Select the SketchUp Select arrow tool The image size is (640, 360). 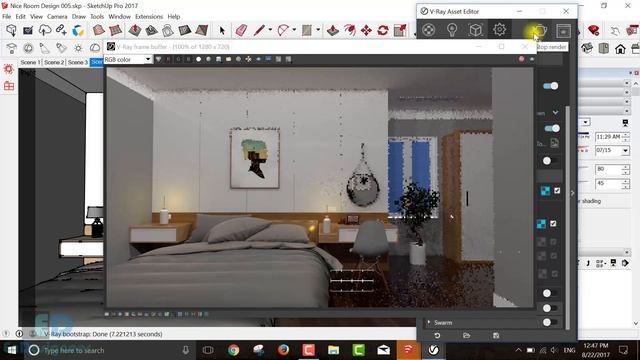222,30
